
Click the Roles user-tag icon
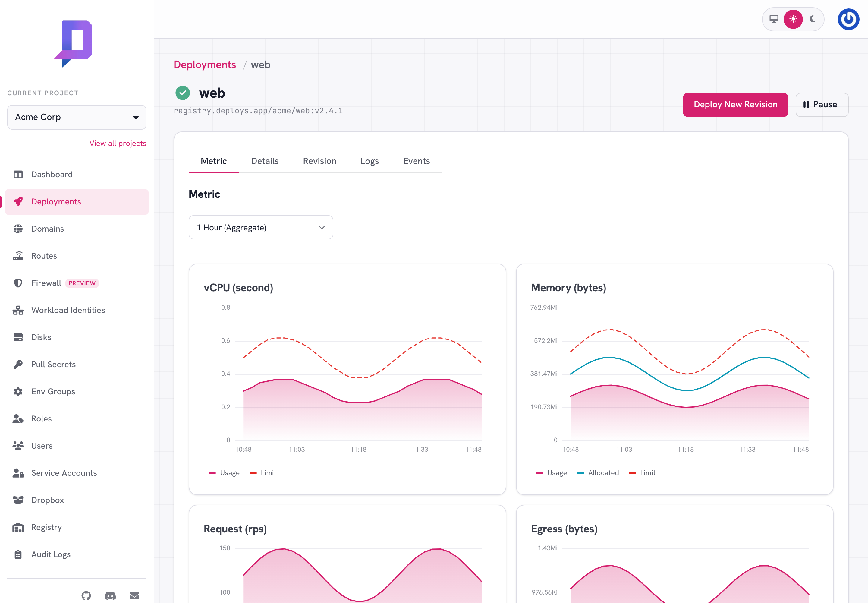(18, 418)
